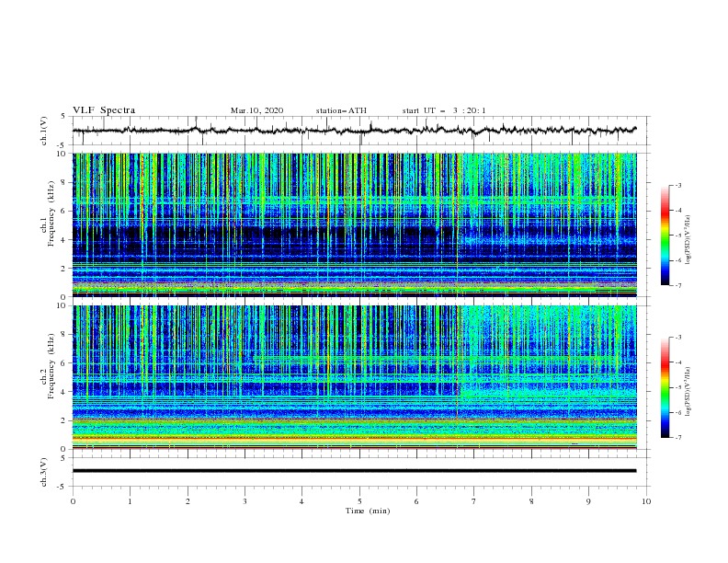Viewport: 728px width, 563px height.
Task: Click the "-3" tick on the ch.1 color bar
Action: coord(677,185)
